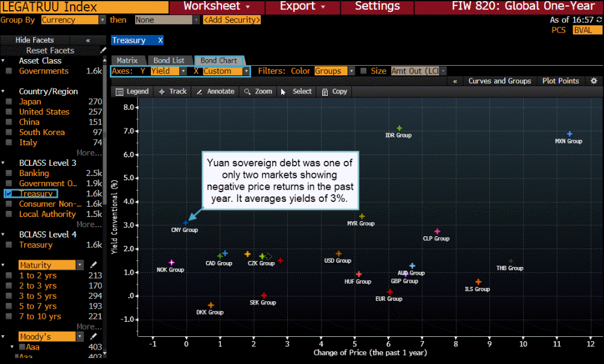Uncheck the Treasury BCLASS Level 3 checkbox
This screenshot has width=604, height=364.
point(8,194)
